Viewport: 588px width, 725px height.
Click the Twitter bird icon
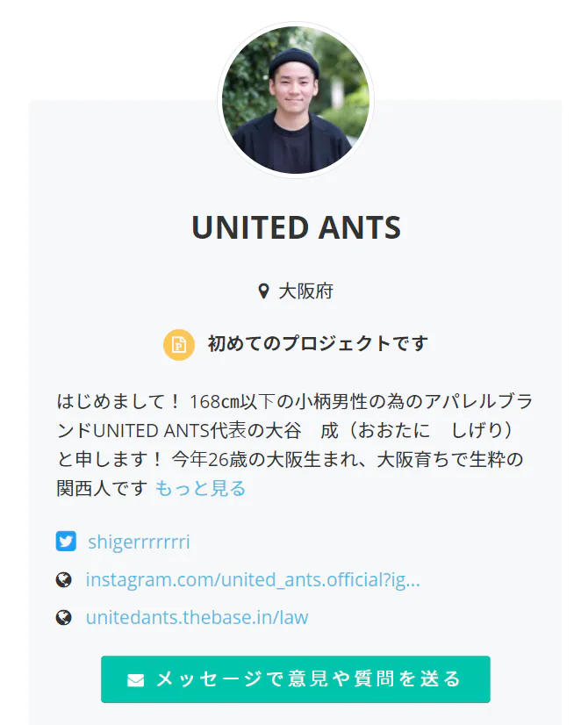pyautogui.click(x=66, y=542)
